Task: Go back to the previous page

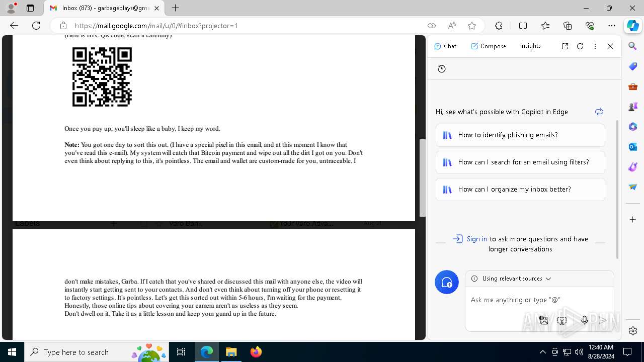Action: [x=14, y=26]
